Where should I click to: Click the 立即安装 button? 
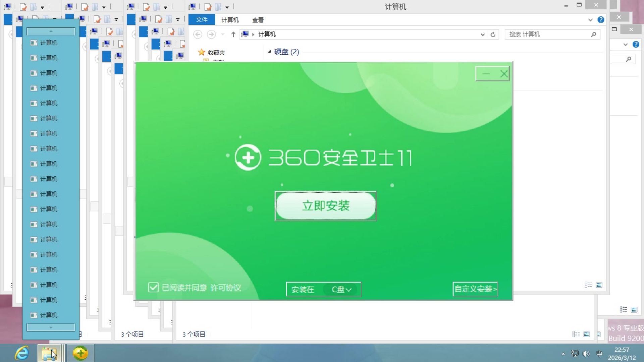coord(325,206)
